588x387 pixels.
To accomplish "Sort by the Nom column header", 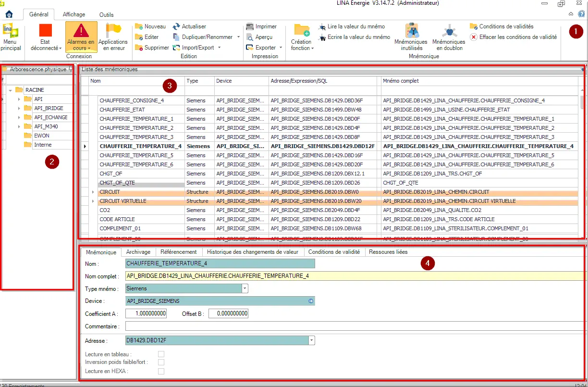I will (x=137, y=81).
